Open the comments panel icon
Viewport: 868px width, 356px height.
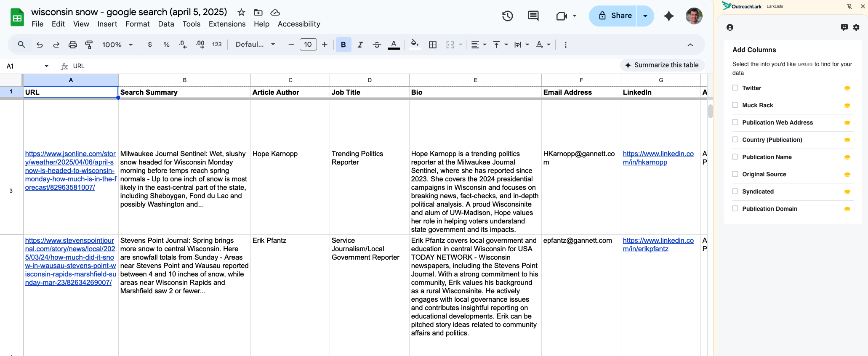tap(533, 16)
